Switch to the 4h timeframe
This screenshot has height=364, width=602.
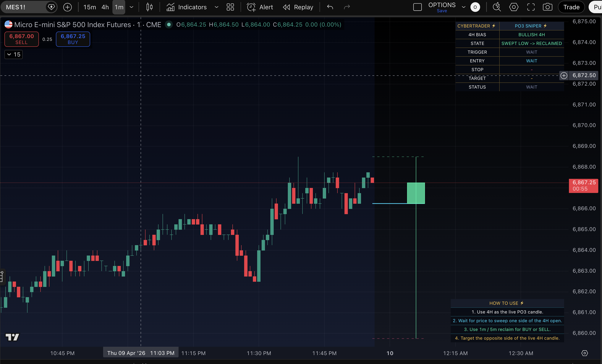(105, 7)
